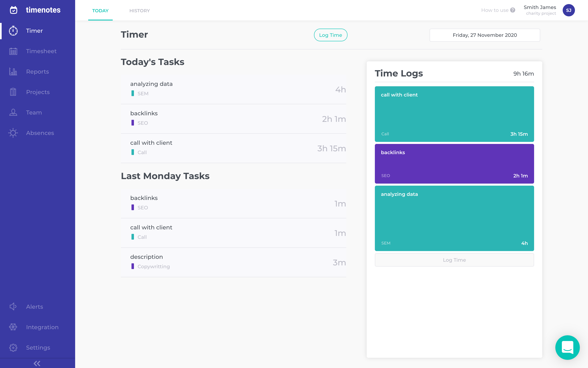Select the call with client task in Today's Tasks

234,148
